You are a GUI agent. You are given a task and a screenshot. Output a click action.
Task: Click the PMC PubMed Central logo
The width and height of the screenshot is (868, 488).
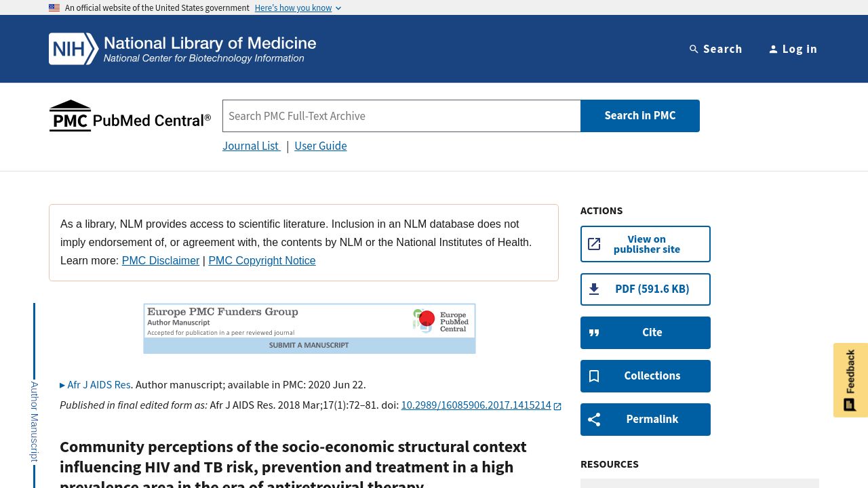[130, 116]
